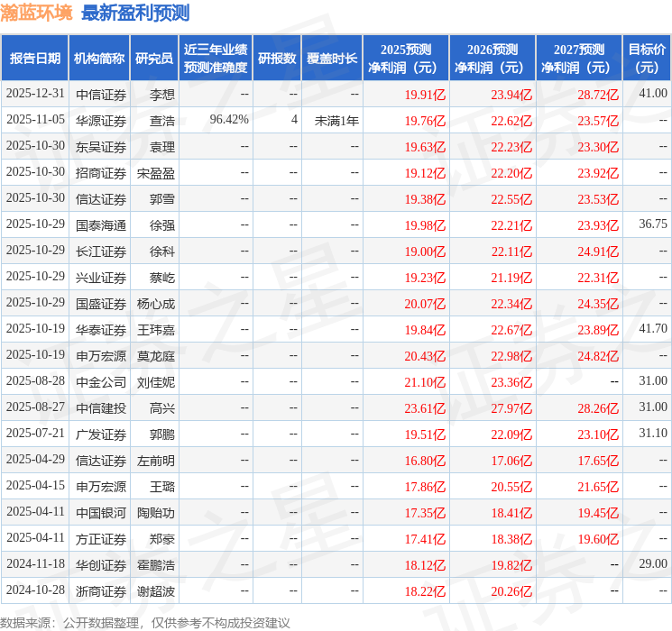Click analyst name 谢超波
The width and height of the screenshot is (672, 631).
(155, 591)
